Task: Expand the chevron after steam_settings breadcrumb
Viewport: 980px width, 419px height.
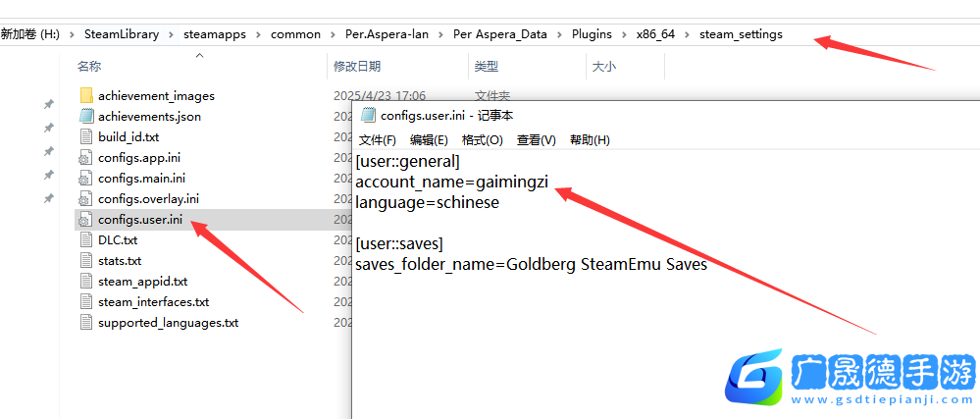Action: 797,34
